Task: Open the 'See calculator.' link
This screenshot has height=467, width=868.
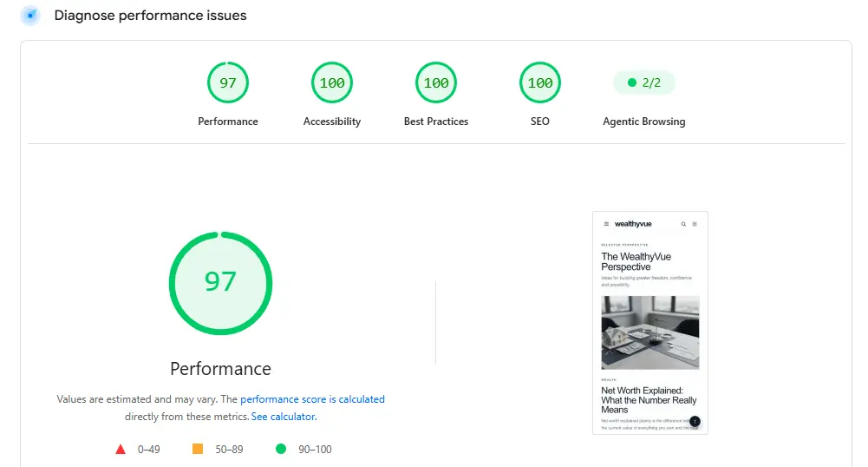Action: click(284, 417)
